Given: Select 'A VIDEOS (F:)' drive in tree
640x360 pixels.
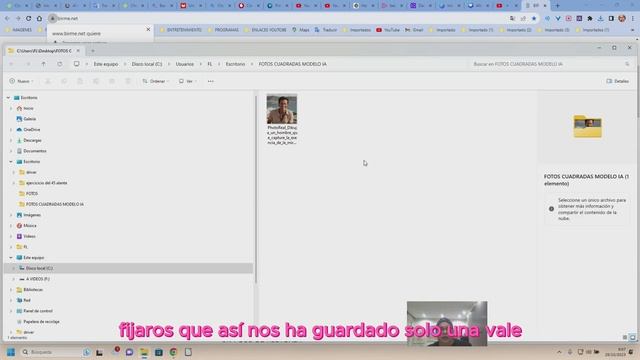Looking at the screenshot, I should coord(38,279).
